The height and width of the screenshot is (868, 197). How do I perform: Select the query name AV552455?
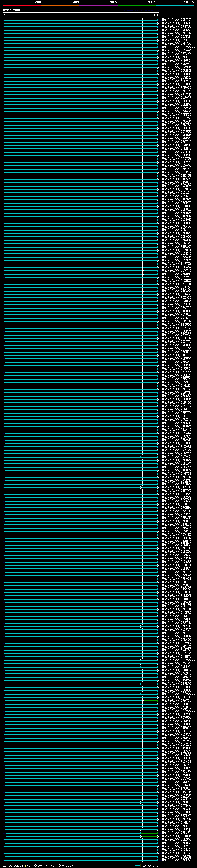[x=11, y=10]
